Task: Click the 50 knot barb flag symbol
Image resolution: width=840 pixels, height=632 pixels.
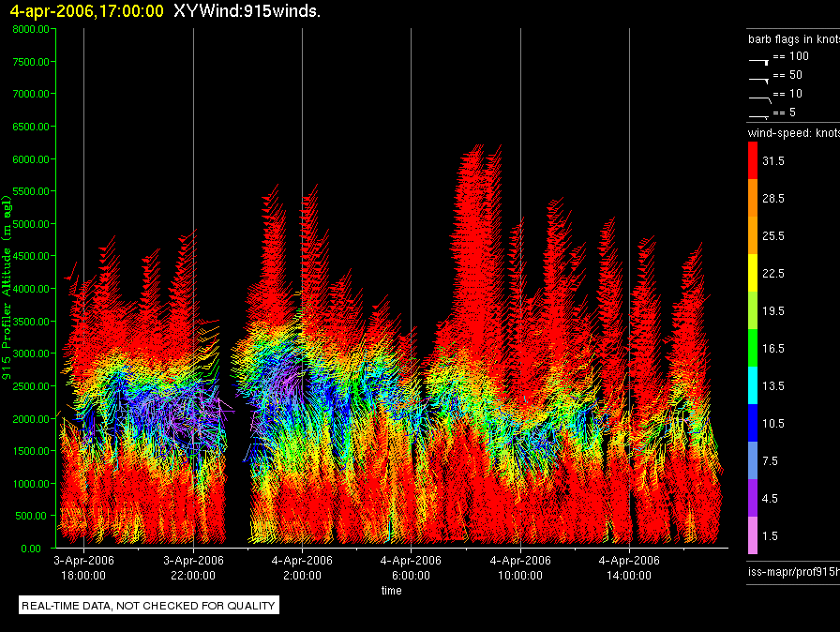Action: point(758,81)
